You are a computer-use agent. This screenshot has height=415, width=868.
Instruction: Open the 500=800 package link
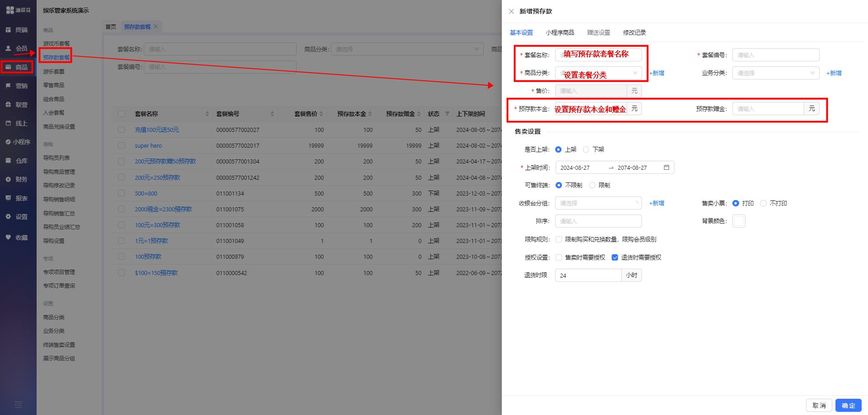(x=146, y=193)
